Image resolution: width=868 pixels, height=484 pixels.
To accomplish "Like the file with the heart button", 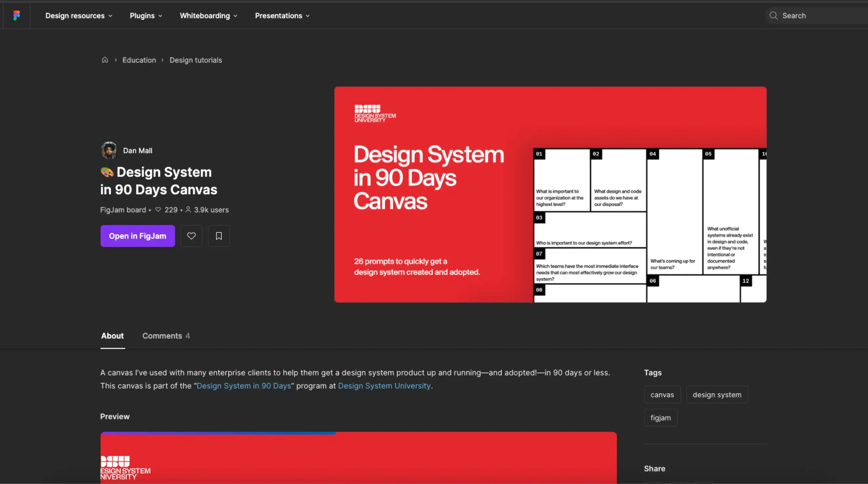I will [x=191, y=236].
